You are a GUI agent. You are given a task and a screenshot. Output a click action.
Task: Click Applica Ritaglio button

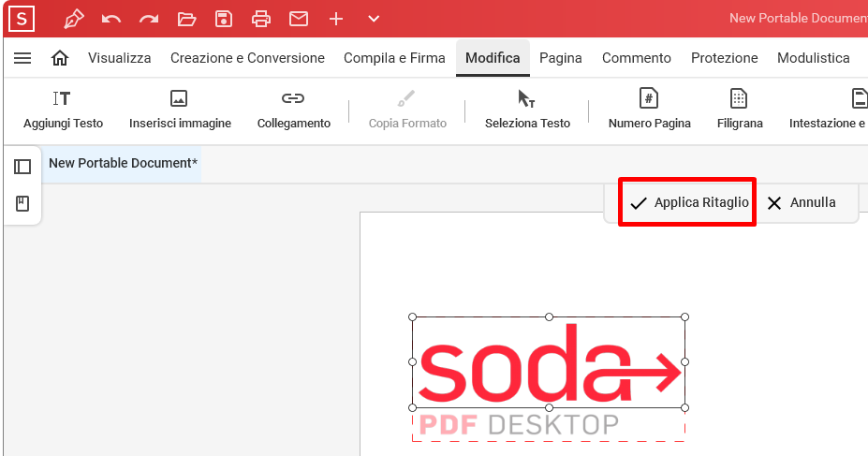click(689, 202)
